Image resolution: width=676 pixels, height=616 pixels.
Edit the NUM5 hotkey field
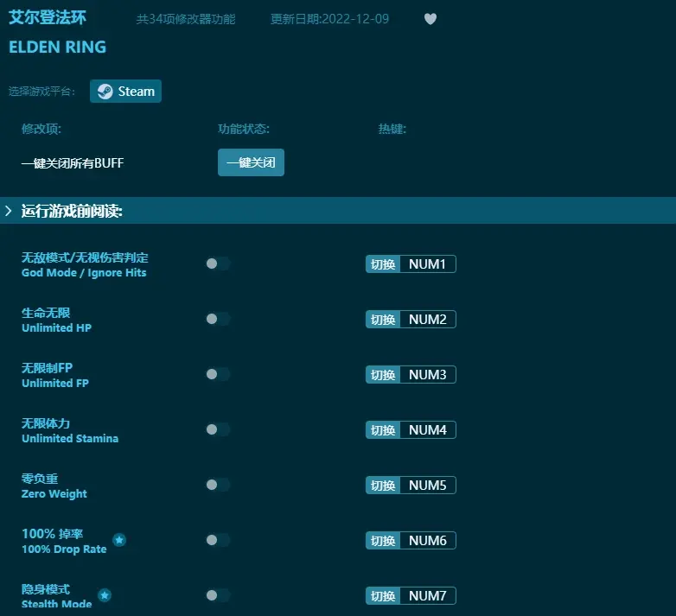click(x=428, y=485)
